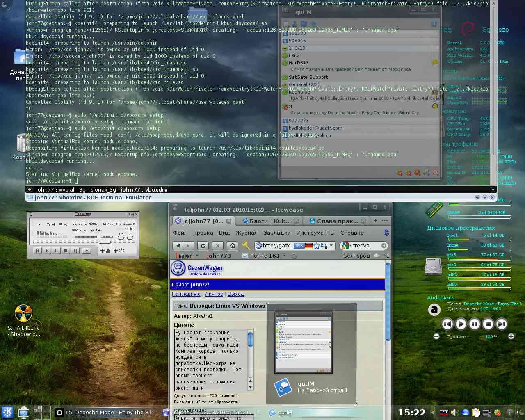Click the eject button in Charcoal player
Image resolution: width=525 pixels, height=420 pixels.
coord(87,251)
